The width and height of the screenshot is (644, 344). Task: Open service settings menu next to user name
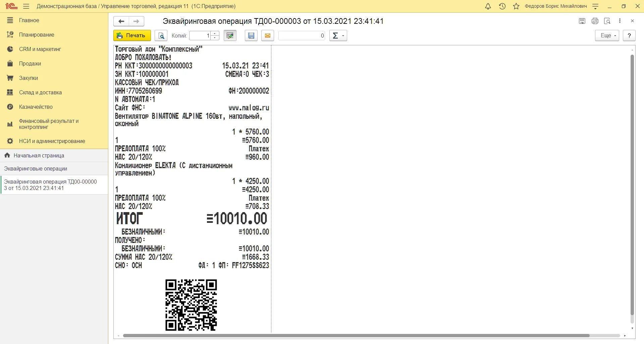pyautogui.click(x=596, y=6)
